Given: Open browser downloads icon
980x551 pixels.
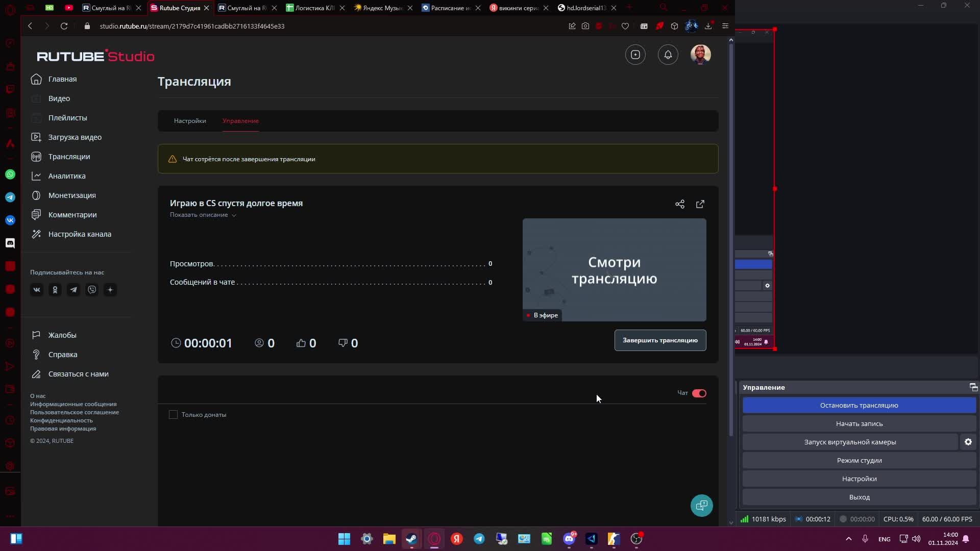Looking at the screenshot, I should pos(708,26).
